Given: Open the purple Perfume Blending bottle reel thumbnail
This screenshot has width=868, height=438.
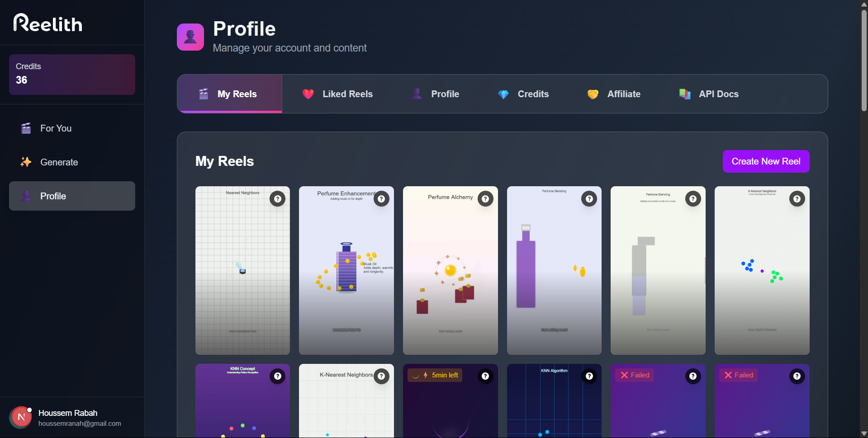Looking at the screenshot, I should click(x=554, y=270).
